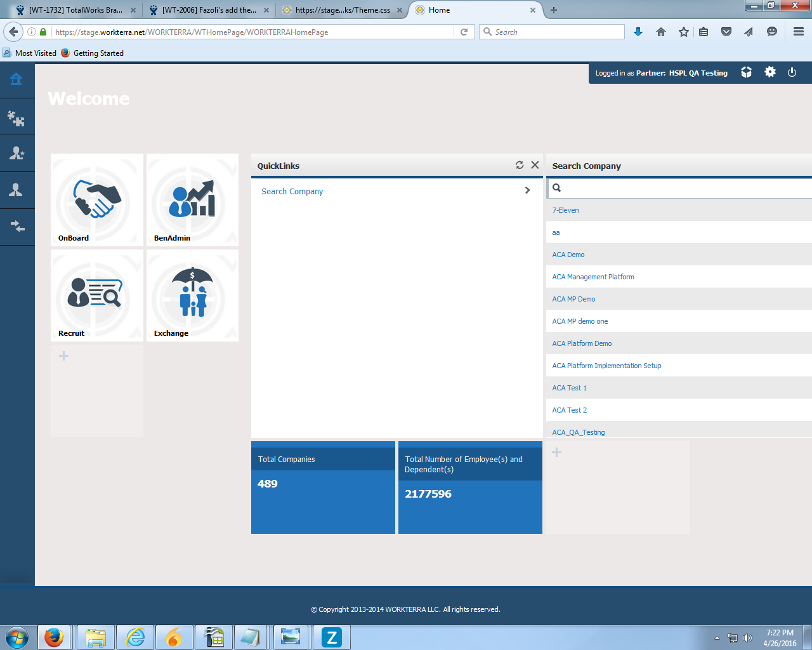Open Internet Explorer from taskbar
Viewport: 812px width, 650px height.
point(135,637)
